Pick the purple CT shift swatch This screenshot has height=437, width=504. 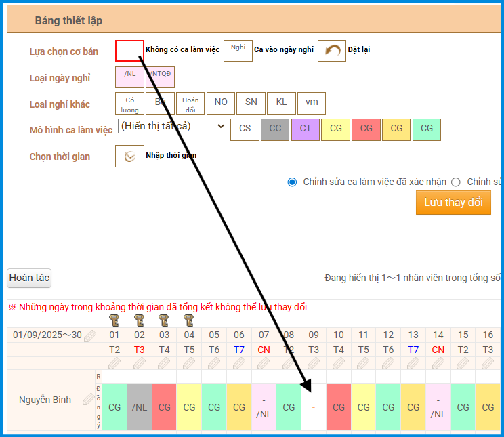(x=306, y=129)
